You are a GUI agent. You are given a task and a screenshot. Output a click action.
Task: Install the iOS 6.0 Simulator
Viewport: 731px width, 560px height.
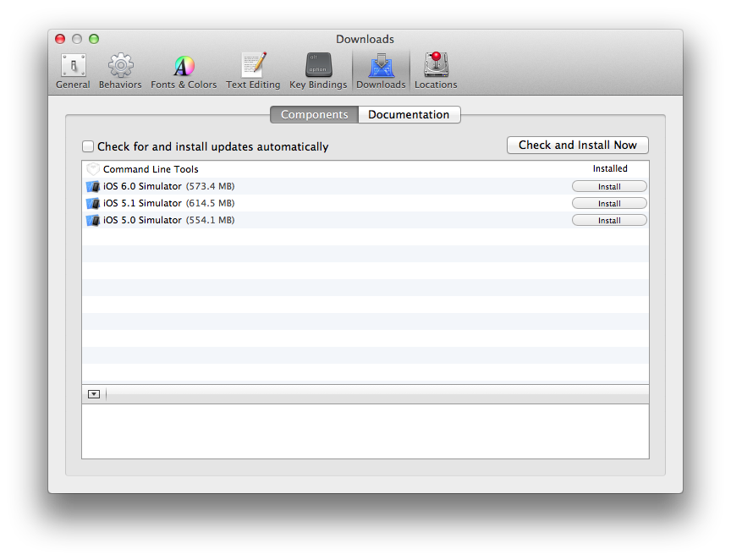click(609, 186)
